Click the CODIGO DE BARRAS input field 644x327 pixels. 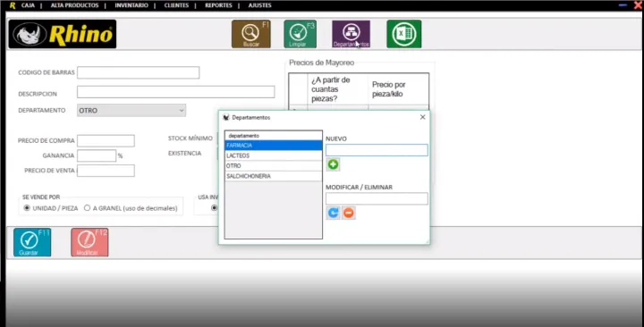[139, 72]
